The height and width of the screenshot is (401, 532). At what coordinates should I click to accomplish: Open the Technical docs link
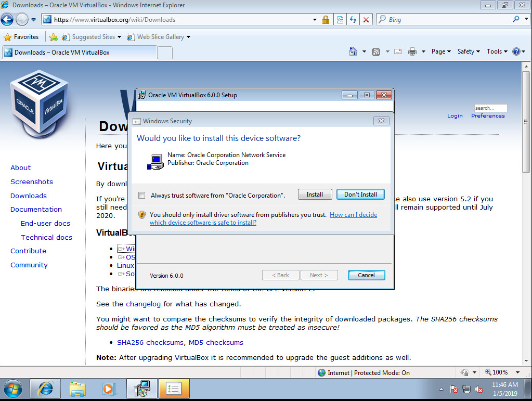coord(46,237)
